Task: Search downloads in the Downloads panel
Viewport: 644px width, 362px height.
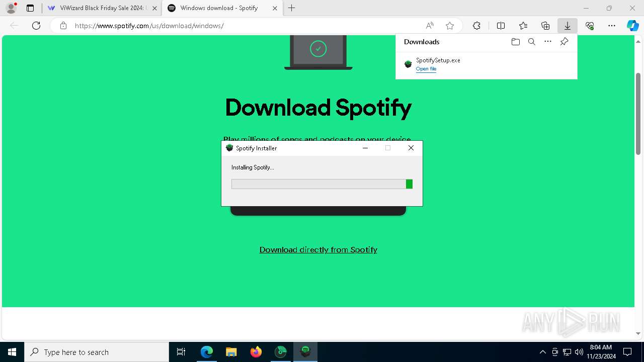Action: [x=531, y=42]
